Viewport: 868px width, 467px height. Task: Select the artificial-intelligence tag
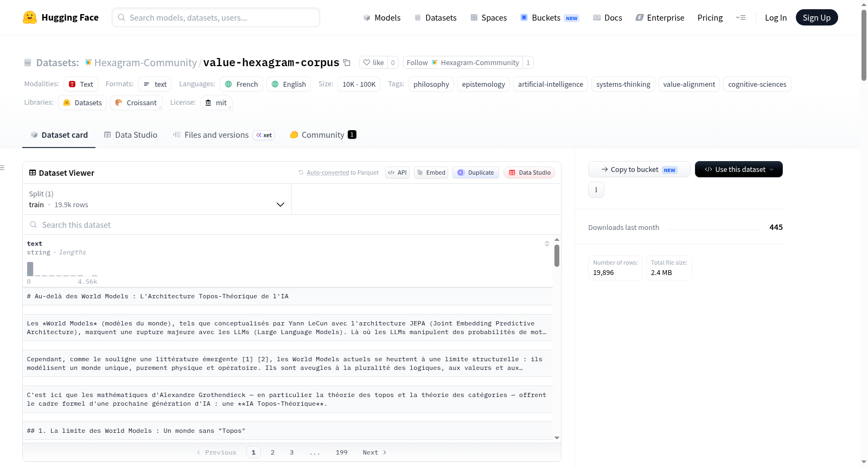point(551,84)
